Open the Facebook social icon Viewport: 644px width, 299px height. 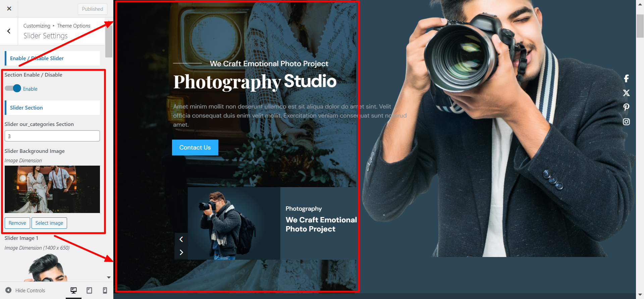[x=626, y=79]
